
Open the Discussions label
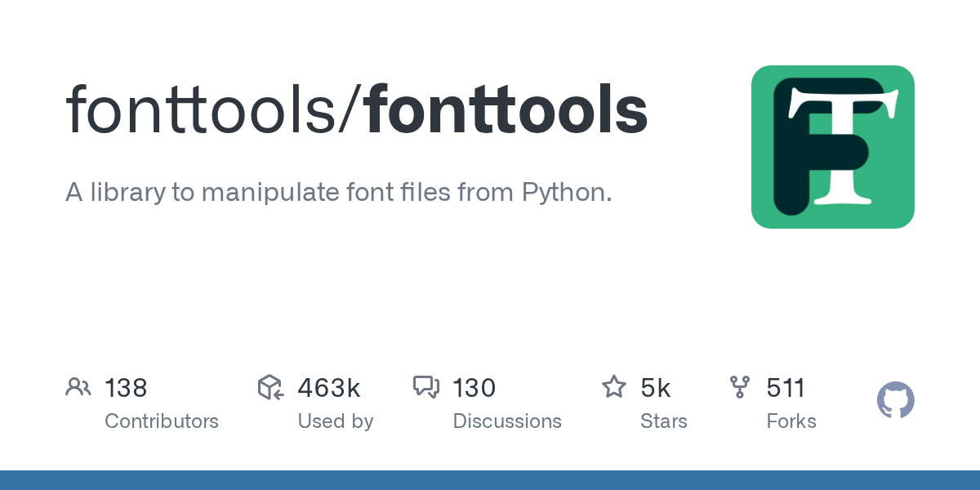tap(507, 421)
